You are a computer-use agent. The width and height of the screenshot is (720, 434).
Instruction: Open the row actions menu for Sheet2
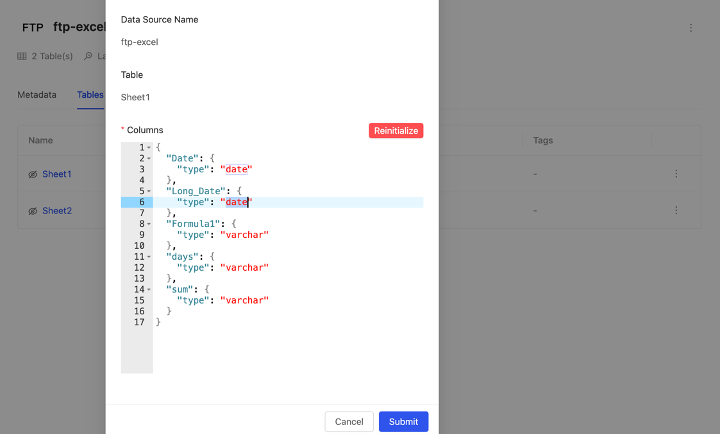click(x=676, y=210)
